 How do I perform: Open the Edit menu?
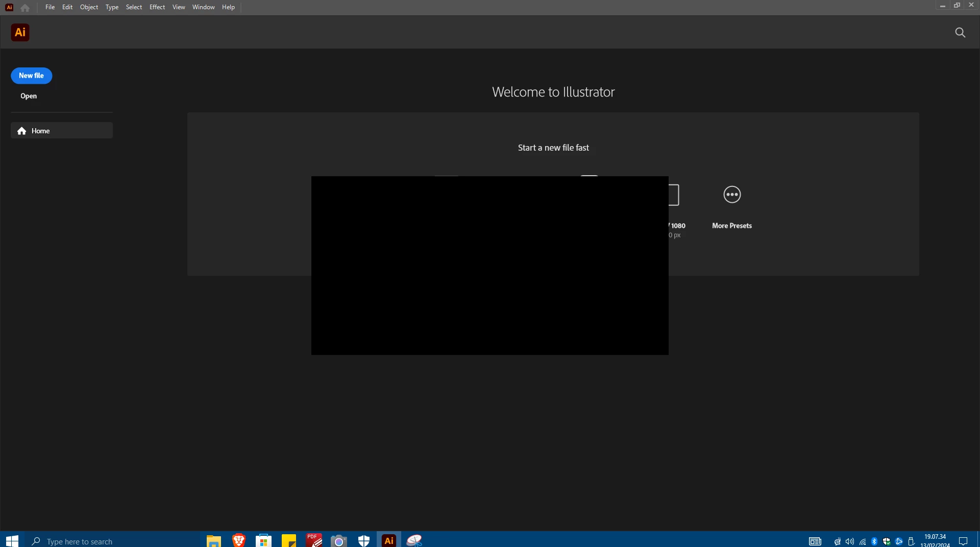(x=67, y=7)
